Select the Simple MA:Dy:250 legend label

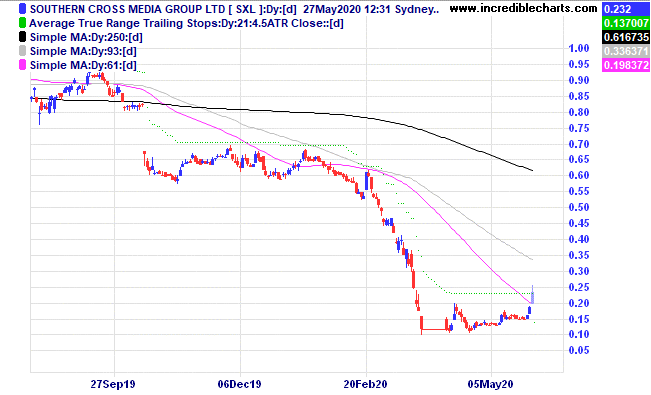86,37
